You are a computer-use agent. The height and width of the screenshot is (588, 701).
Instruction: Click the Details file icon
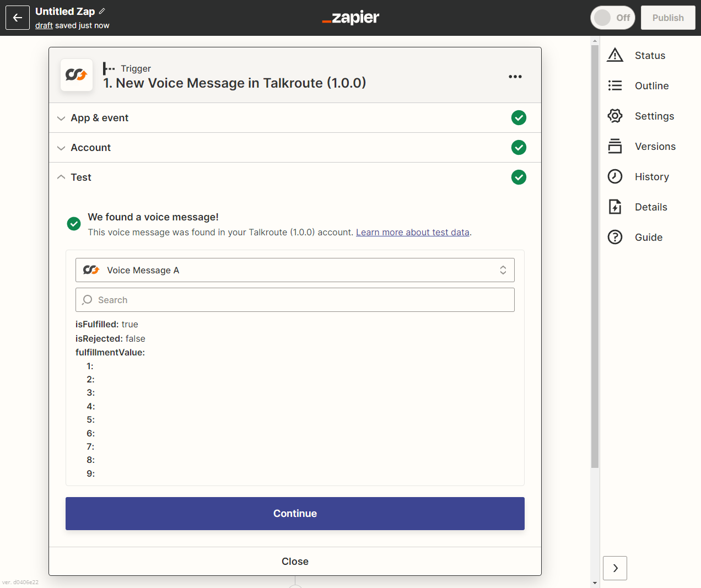[x=615, y=207]
